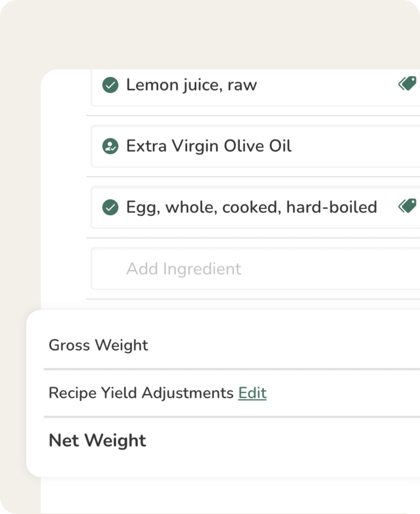This screenshot has height=514, width=420.
Task: Click the Net Weight label
Action: (x=98, y=441)
